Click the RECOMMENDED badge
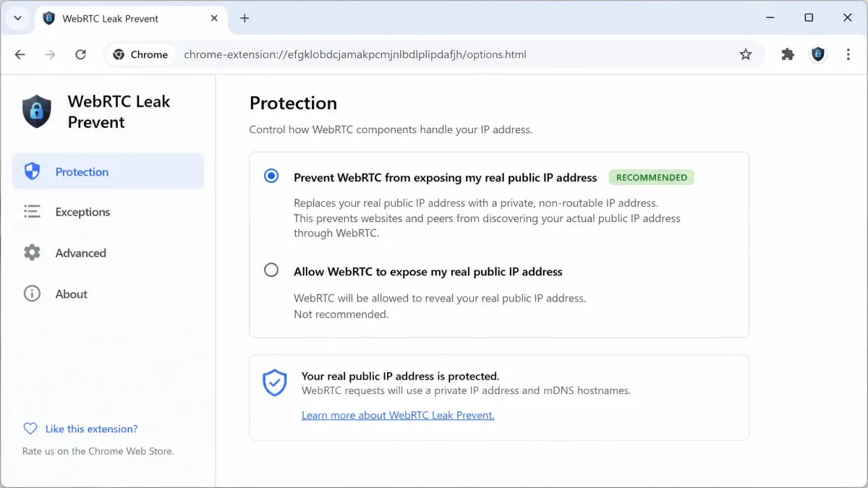This screenshot has height=488, width=868. point(651,177)
